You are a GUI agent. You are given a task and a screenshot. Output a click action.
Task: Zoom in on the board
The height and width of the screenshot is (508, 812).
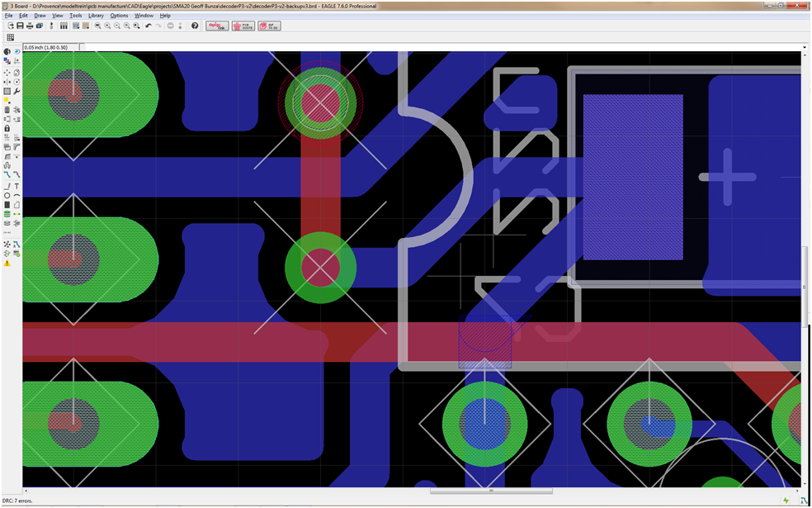coord(107,26)
